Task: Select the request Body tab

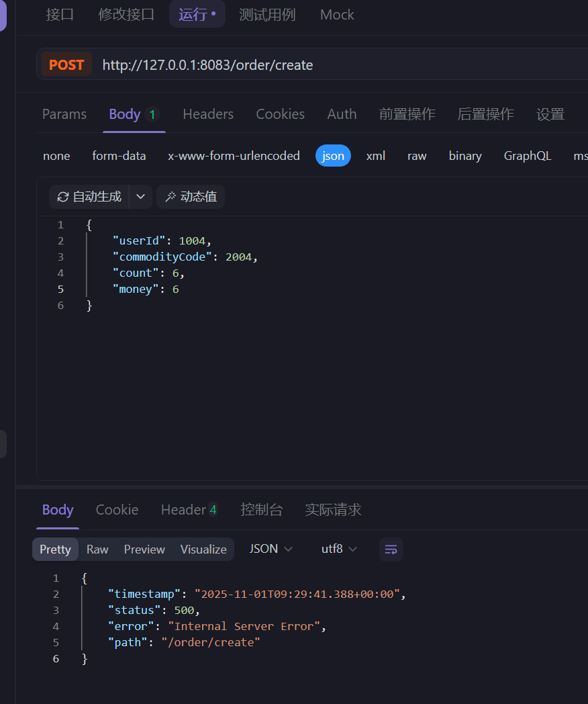Action: [134, 114]
